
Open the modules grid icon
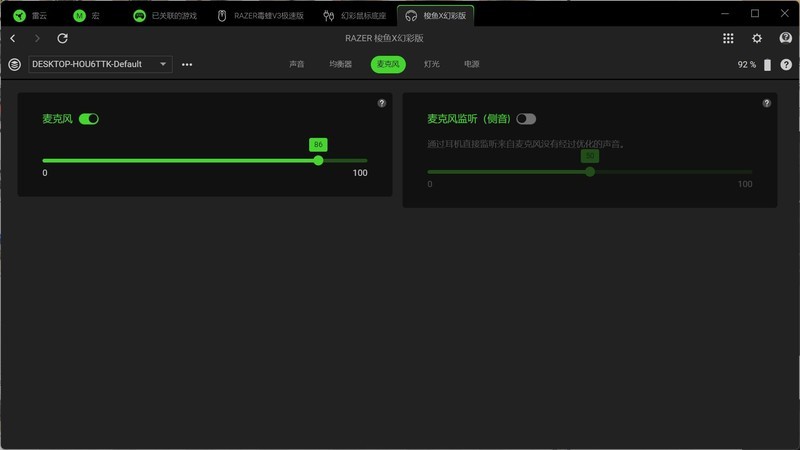point(728,38)
